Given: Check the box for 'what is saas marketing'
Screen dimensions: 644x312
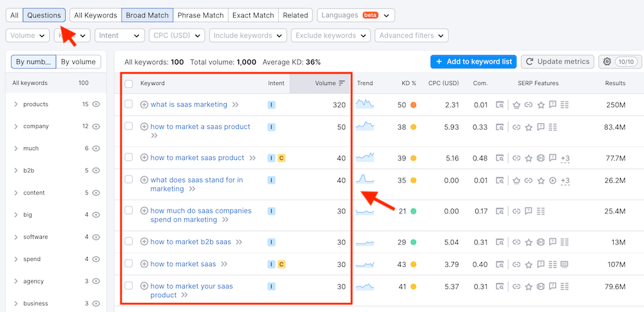Looking at the screenshot, I should point(129,104).
